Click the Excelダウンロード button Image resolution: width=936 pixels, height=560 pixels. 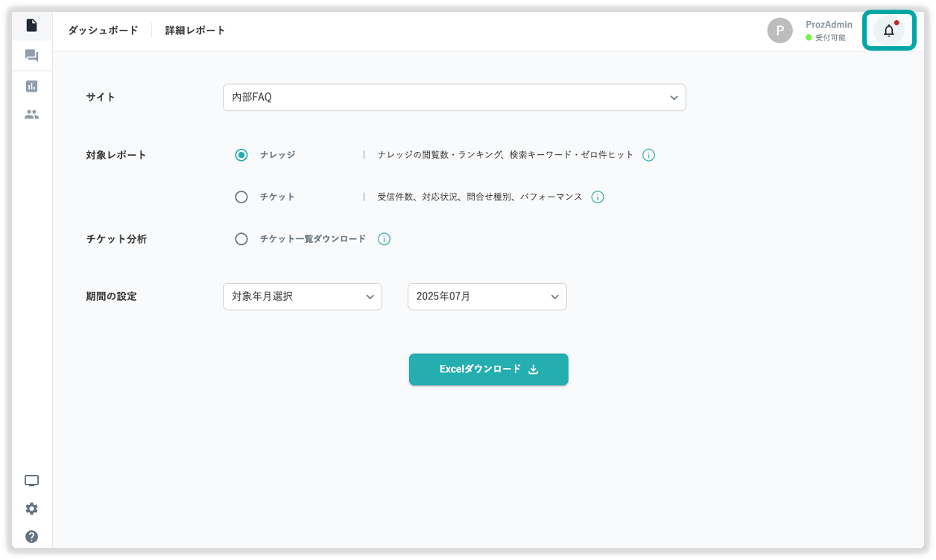488,369
